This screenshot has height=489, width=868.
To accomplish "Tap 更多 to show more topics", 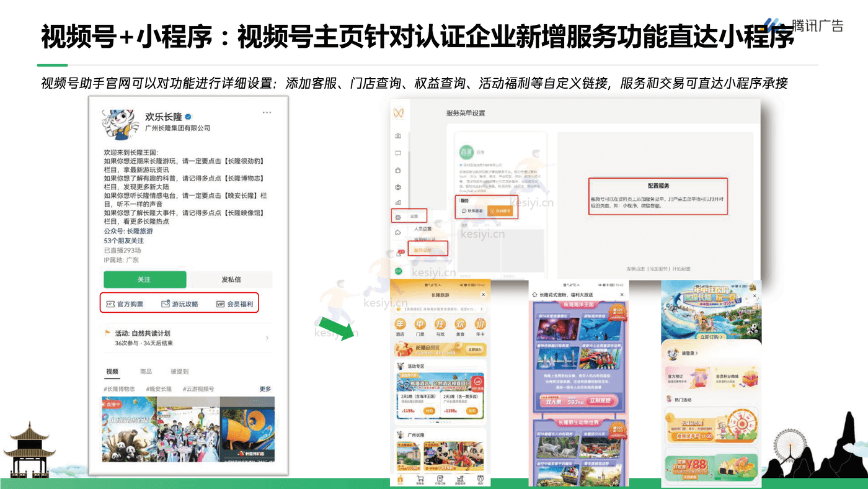I will pos(265,389).
